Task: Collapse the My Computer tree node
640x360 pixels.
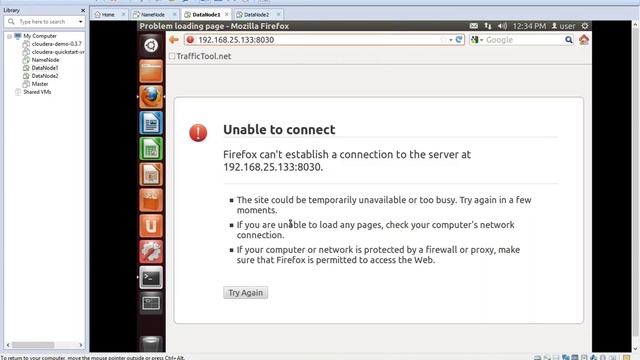Action: pyautogui.click(x=9, y=36)
